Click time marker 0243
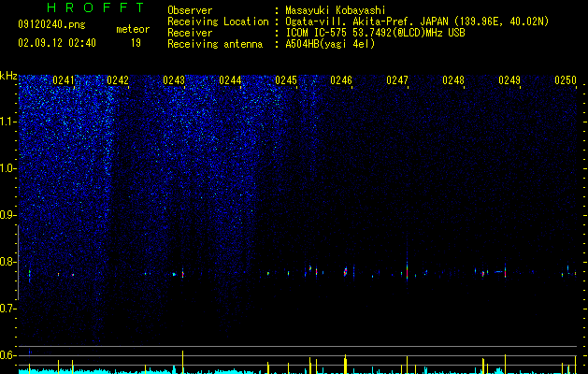 click(174, 80)
